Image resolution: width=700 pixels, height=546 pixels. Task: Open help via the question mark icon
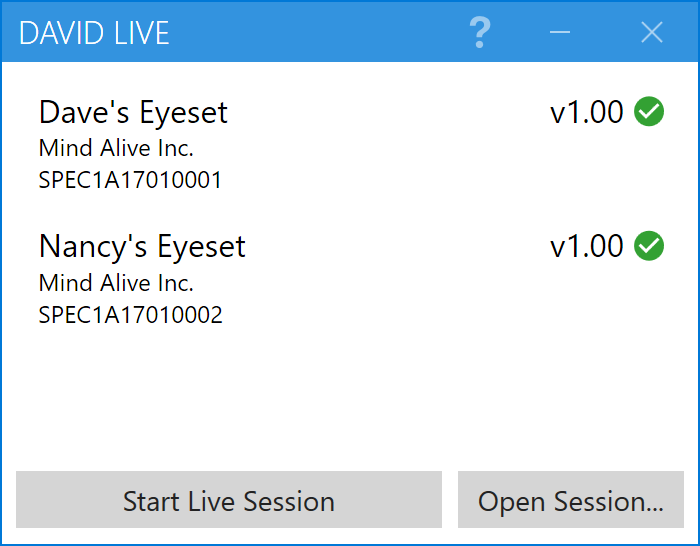pos(480,33)
